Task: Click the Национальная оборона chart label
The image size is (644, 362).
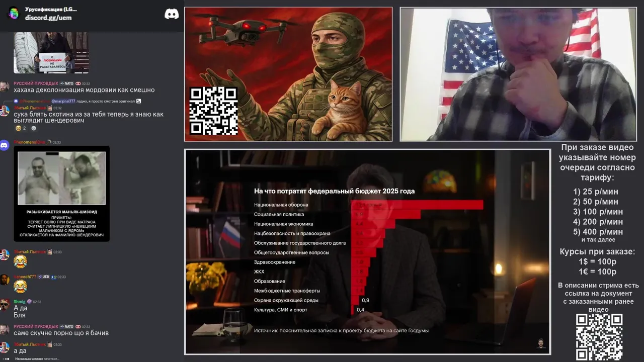Action: (x=281, y=205)
